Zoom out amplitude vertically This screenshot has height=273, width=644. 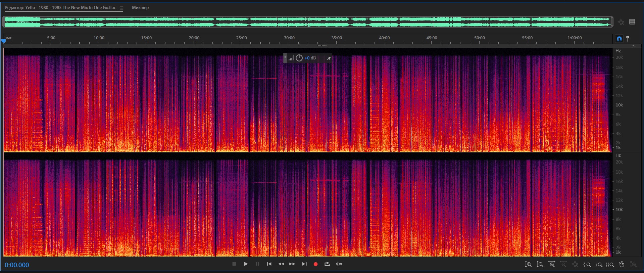(x=540, y=265)
